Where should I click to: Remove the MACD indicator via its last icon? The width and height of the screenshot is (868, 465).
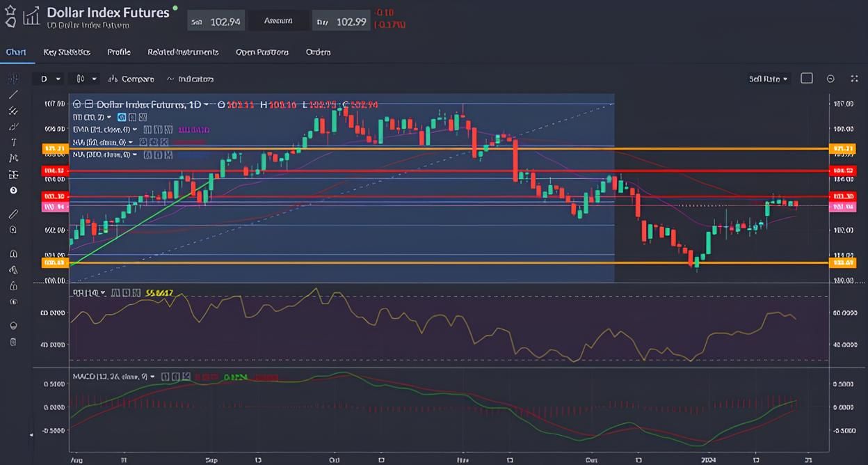click(186, 377)
